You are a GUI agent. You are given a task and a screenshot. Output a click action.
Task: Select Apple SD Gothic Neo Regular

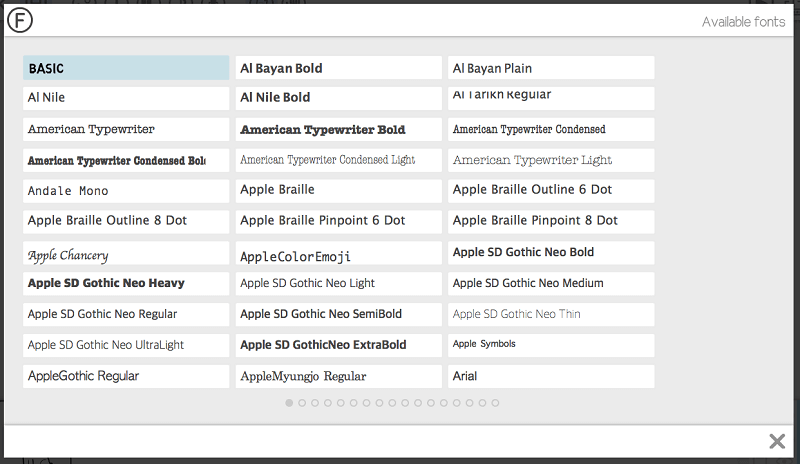[126, 314]
